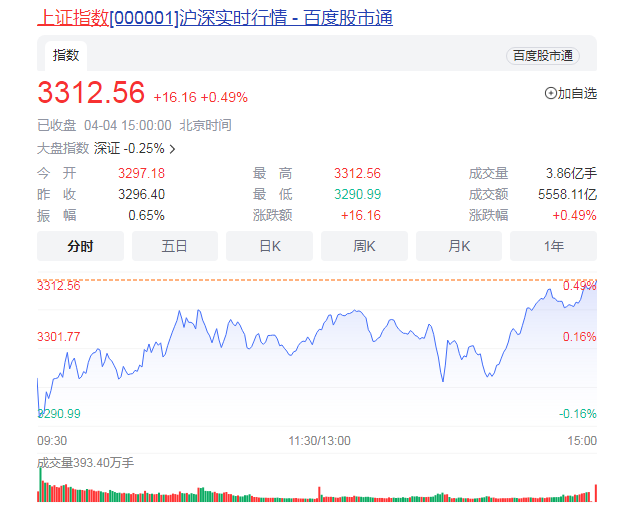Click the large 3312.56 index price
The width and height of the screenshot is (628, 508).
click(x=91, y=93)
